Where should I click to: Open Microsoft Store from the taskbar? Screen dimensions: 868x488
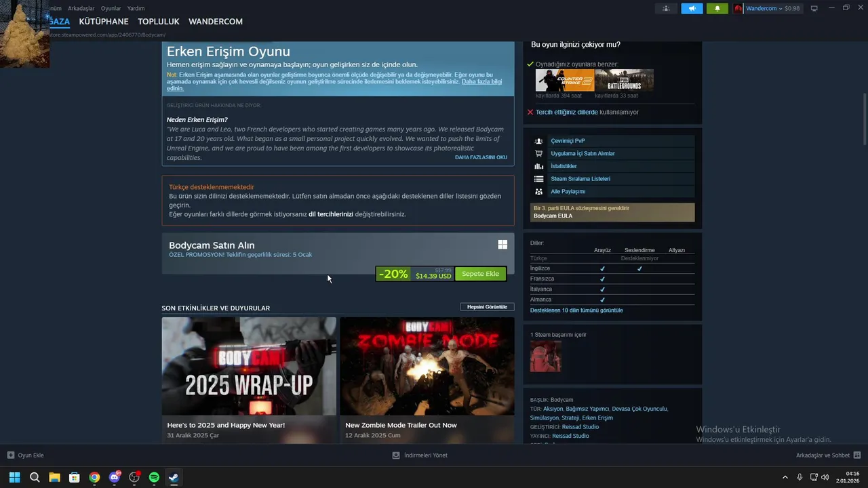pyautogui.click(x=75, y=477)
